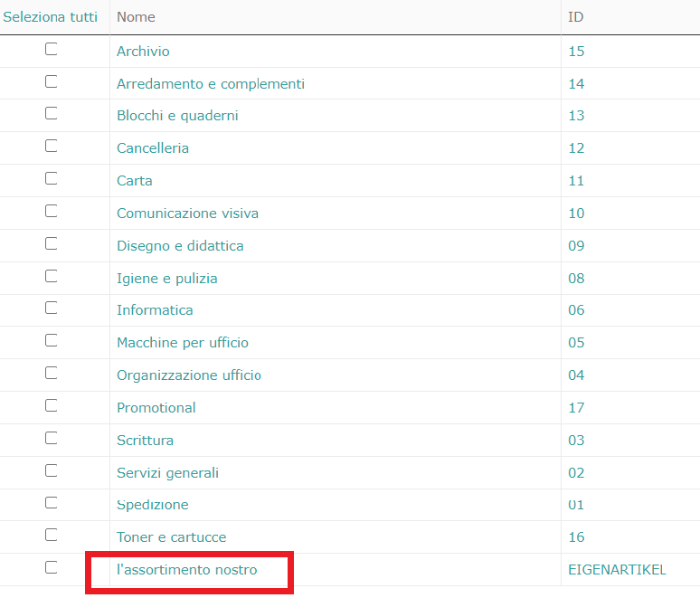
Task: Tick the checkbox next to Carta
Action: click(51, 178)
